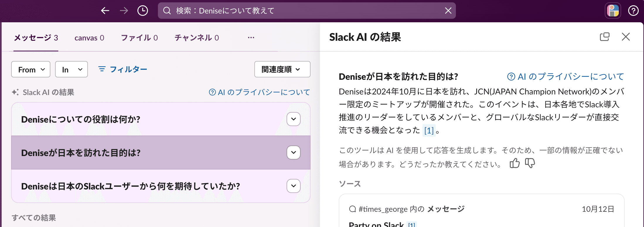Viewport: 644px width, 227px height.
Task: Close the Slack AI の結果 panel
Action: coord(626,37)
